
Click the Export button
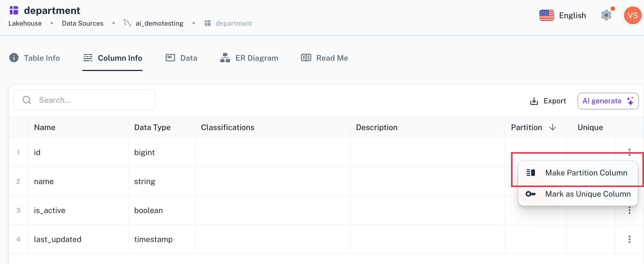coord(548,101)
